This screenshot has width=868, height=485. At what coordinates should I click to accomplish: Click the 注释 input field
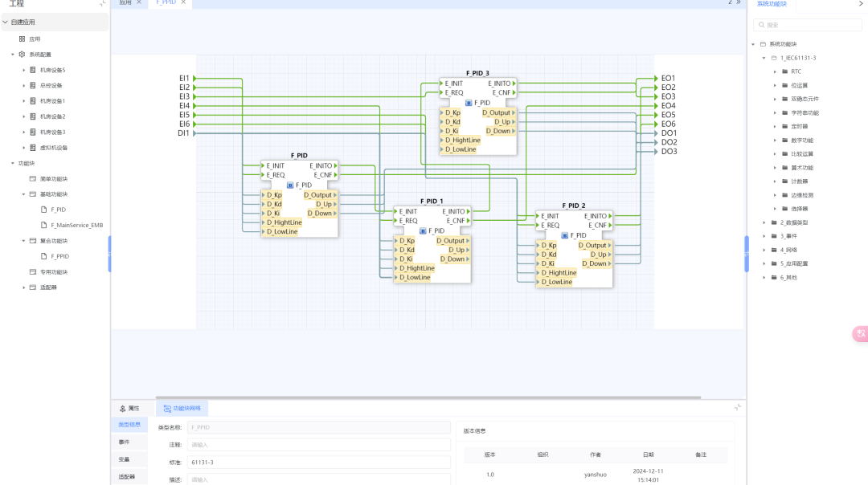(x=319, y=445)
